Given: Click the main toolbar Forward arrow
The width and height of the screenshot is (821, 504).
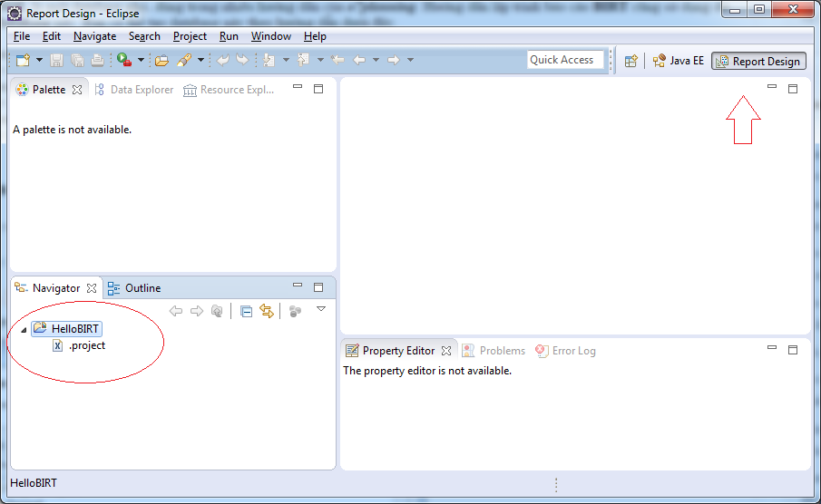Looking at the screenshot, I should [394, 60].
